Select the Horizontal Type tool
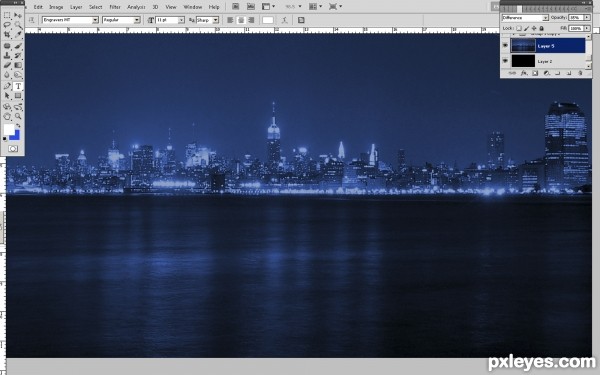This screenshot has height=375, width=600. (18, 86)
